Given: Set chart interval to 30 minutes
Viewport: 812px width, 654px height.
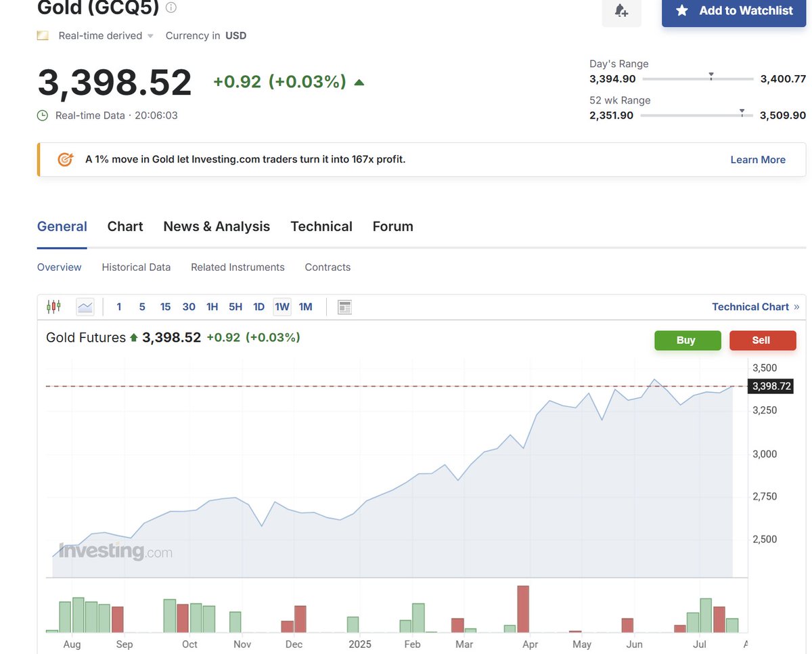Looking at the screenshot, I should pos(189,307).
